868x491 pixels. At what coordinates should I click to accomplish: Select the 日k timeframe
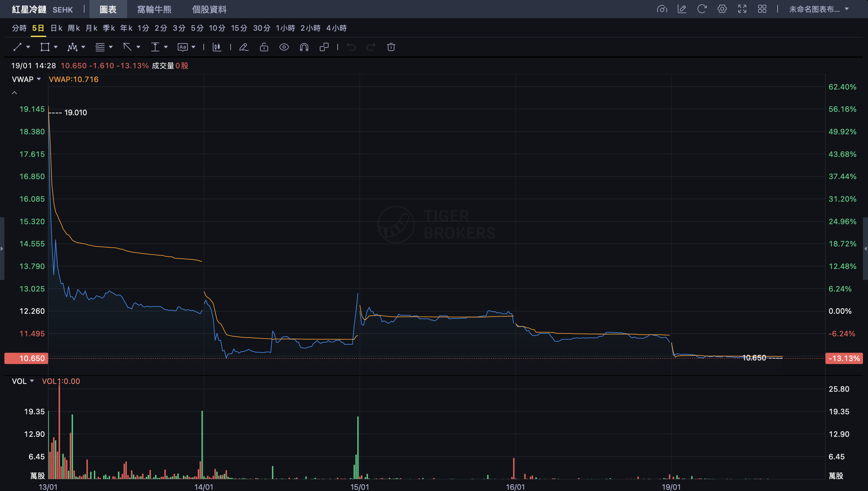pyautogui.click(x=56, y=28)
